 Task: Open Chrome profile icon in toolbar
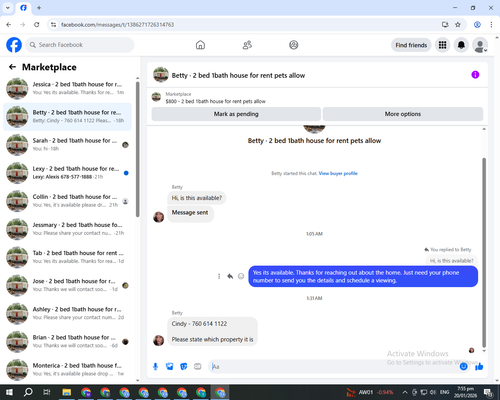(x=477, y=25)
